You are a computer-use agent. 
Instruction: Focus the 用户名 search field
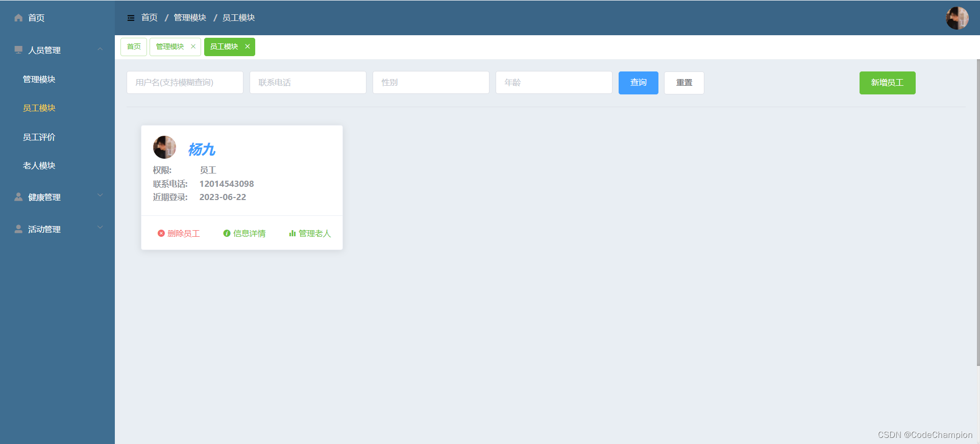tap(185, 83)
